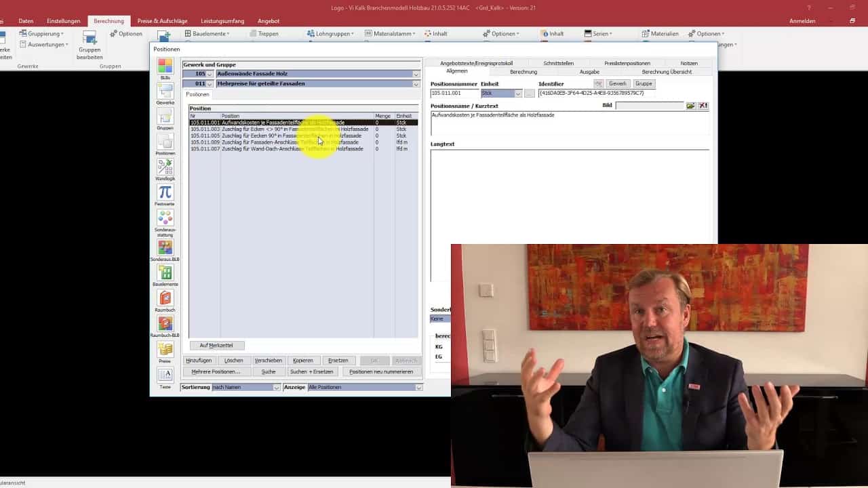Screen dimensions: 868x488
Task: Open the Raumbuch sidebar icon
Action: tap(165, 298)
